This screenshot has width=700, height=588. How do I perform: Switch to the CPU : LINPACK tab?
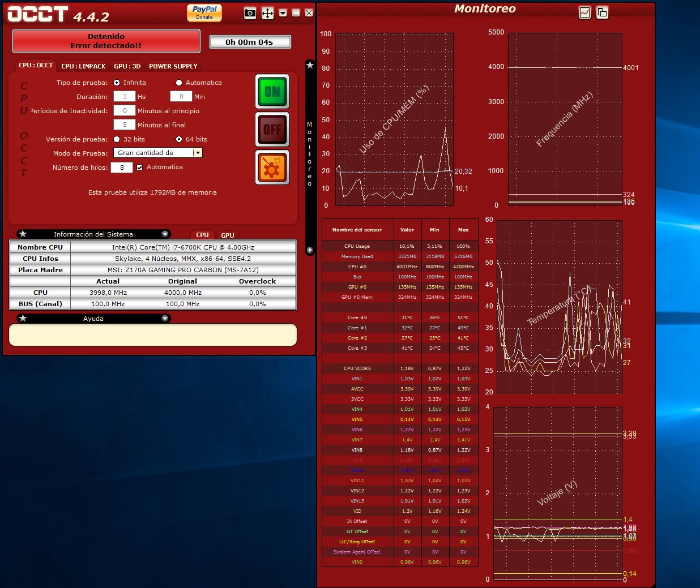(83, 66)
